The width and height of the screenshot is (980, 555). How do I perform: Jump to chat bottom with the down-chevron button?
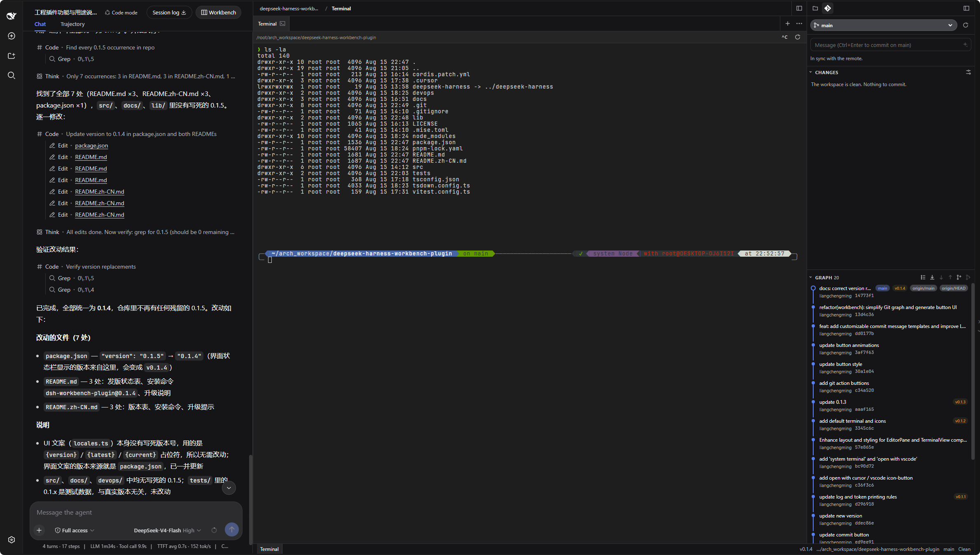point(229,488)
